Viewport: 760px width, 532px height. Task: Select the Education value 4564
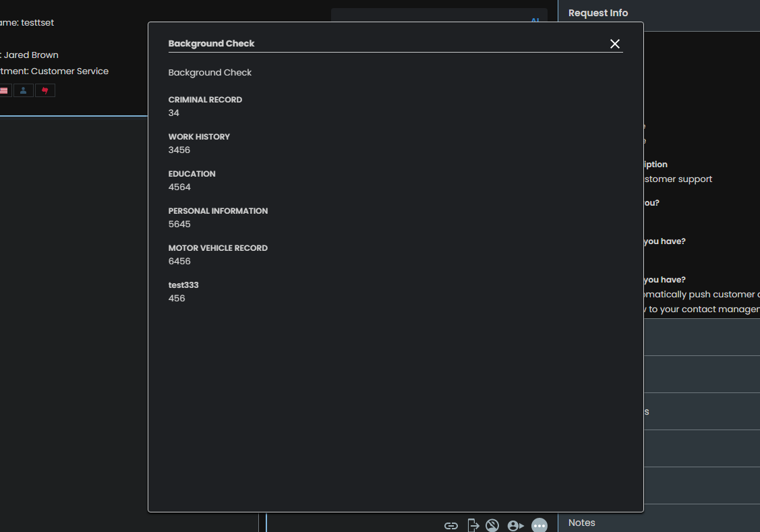179,187
